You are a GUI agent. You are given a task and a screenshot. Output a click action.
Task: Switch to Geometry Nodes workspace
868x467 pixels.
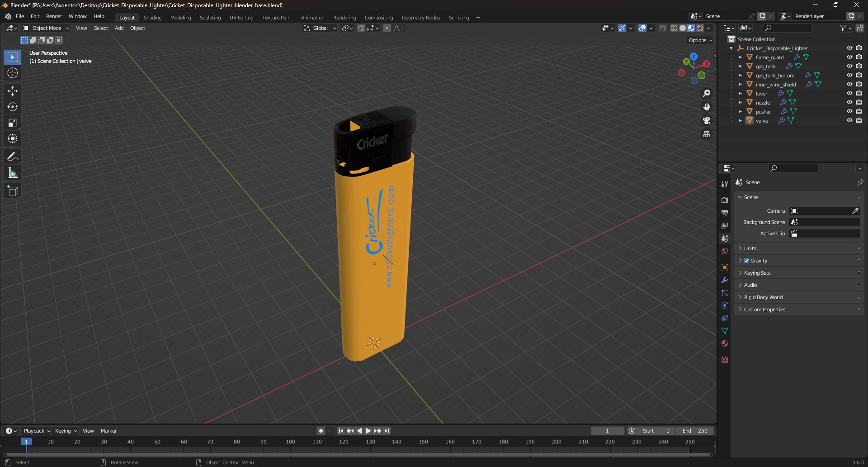point(421,18)
